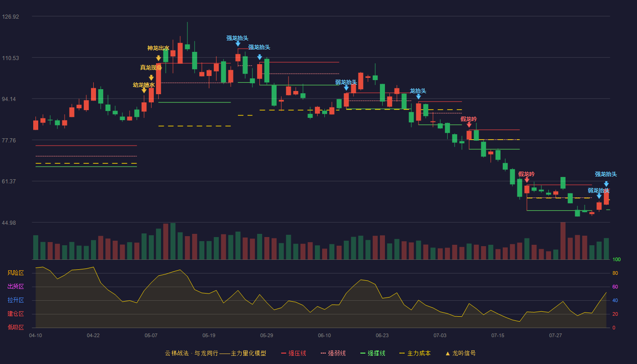Screen dimensions: 637x364
Task: Click the 真龙现身 signal arrow
Action: 151,78
